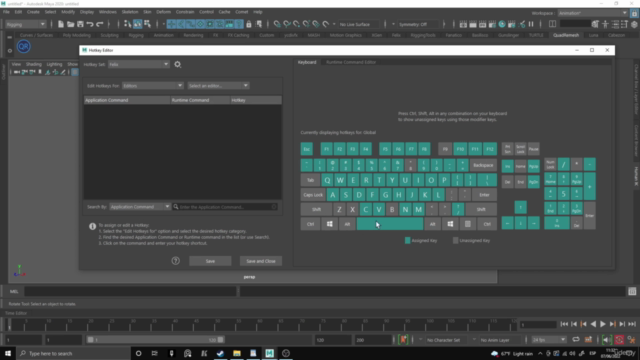Open the Workspace Animation dropdown

pos(593,13)
